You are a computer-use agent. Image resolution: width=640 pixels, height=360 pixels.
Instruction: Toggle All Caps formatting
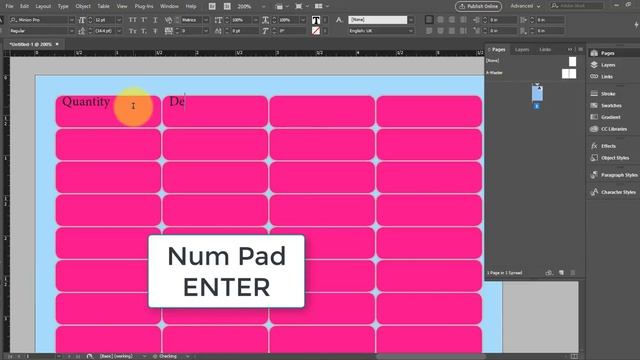pyautogui.click(x=132, y=20)
